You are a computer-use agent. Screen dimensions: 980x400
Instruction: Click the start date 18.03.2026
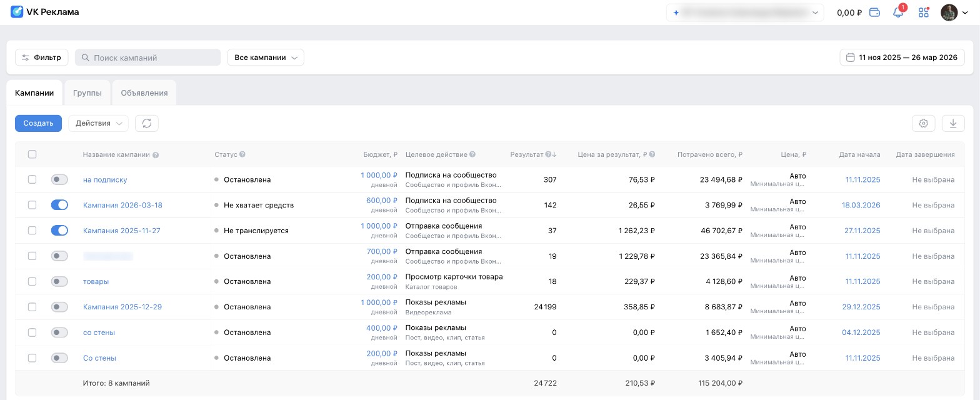(x=861, y=205)
